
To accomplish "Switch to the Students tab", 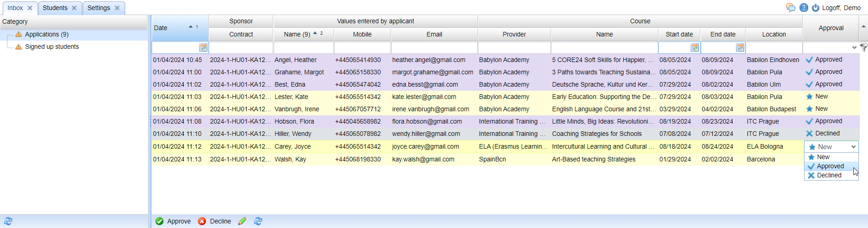I will tap(55, 8).
